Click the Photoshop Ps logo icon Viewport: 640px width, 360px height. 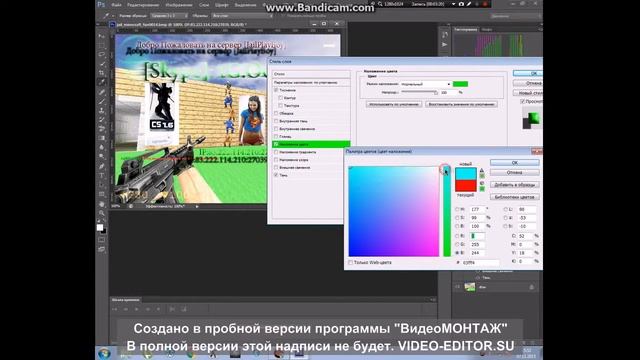tap(101, 4)
